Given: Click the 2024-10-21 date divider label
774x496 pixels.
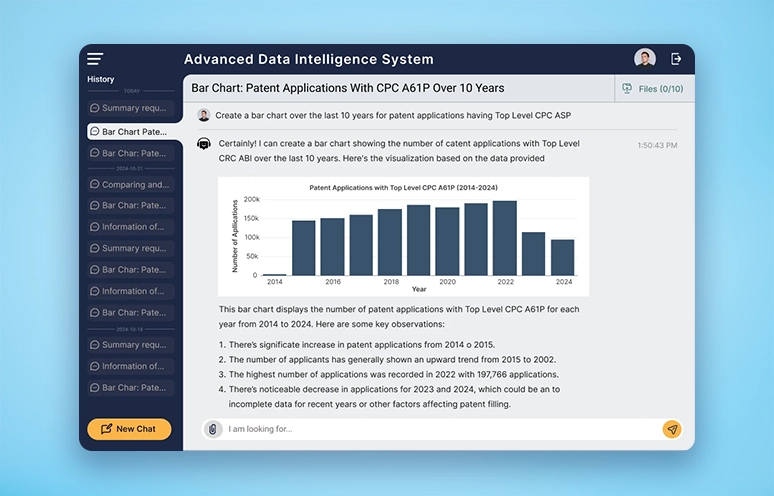Looking at the screenshot, I should pyautogui.click(x=129, y=168).
